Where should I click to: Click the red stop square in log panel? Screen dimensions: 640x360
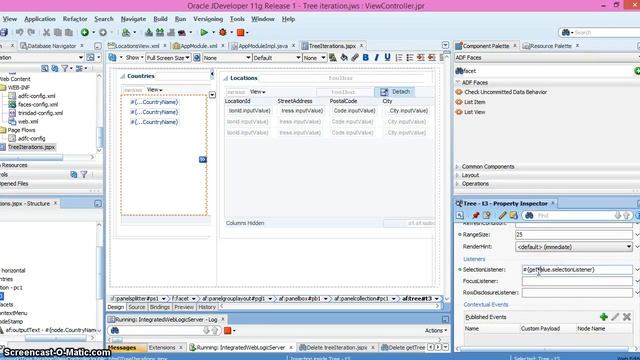228,330
